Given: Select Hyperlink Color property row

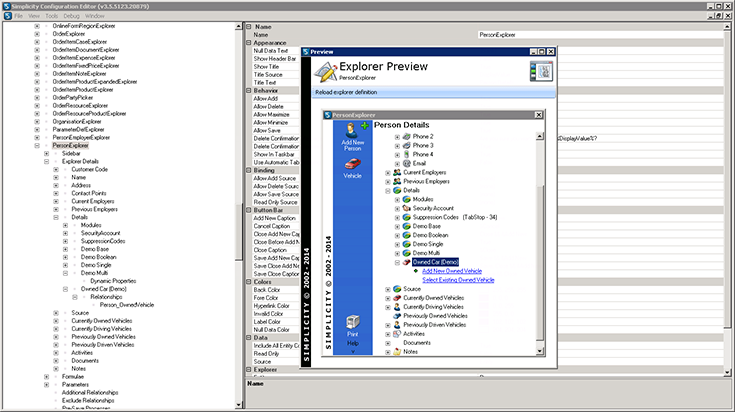Looking at the screenshot, I should tap(271, 306).
